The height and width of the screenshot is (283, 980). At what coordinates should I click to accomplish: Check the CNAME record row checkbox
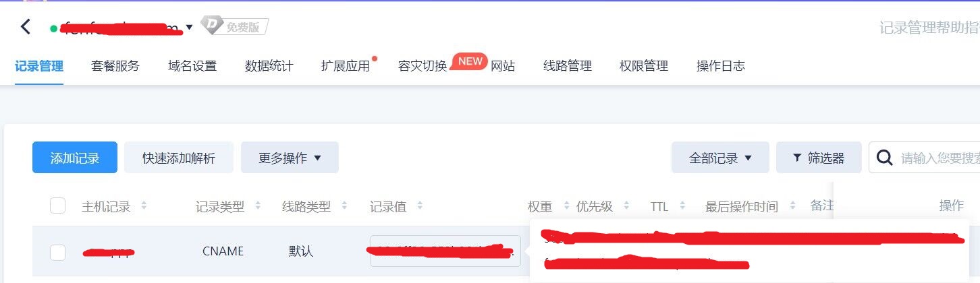(58, 252)
